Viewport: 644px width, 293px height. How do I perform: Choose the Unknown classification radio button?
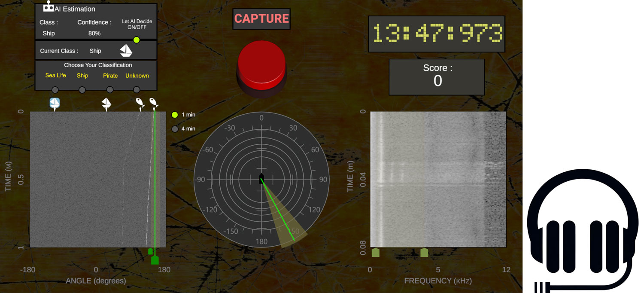(x=137, y=90)
